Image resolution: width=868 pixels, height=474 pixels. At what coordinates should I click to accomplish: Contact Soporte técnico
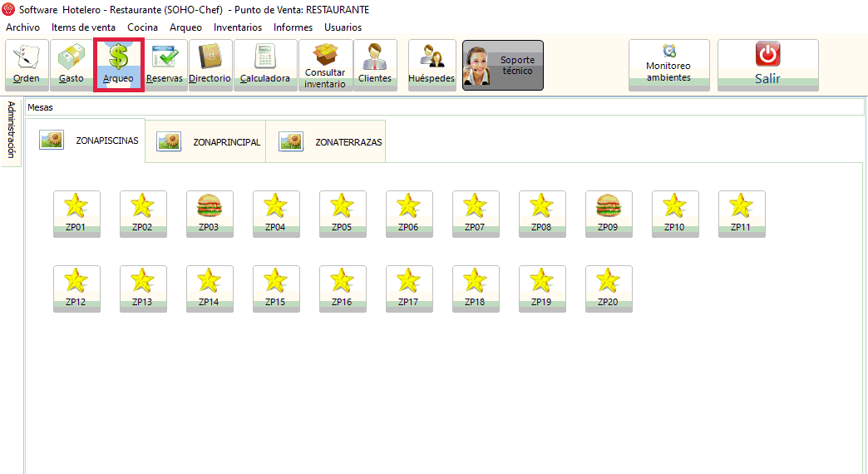pyautogui.click(x=502, y=65)
